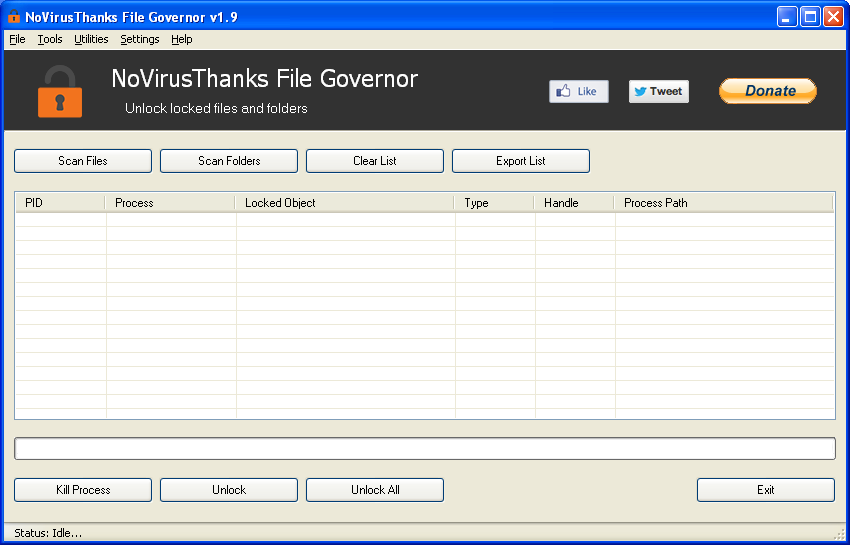
Task: Click the Status: Idle... status bar text
Action: coord(48,533)
